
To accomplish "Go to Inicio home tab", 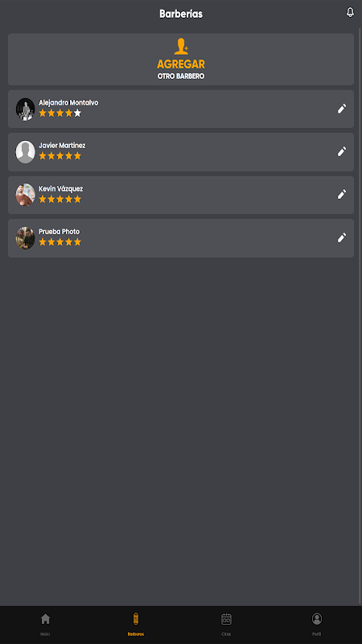I will 45,624.
